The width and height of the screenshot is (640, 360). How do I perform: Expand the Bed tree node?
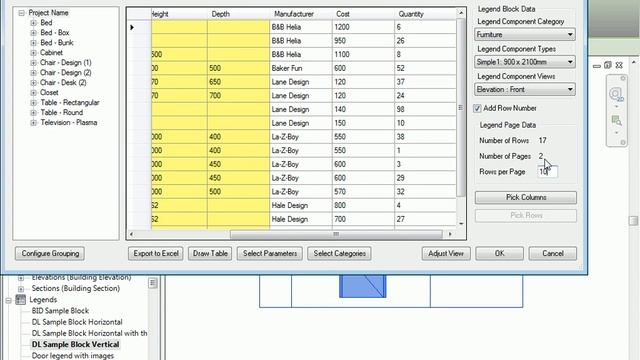tap(33, 23)
